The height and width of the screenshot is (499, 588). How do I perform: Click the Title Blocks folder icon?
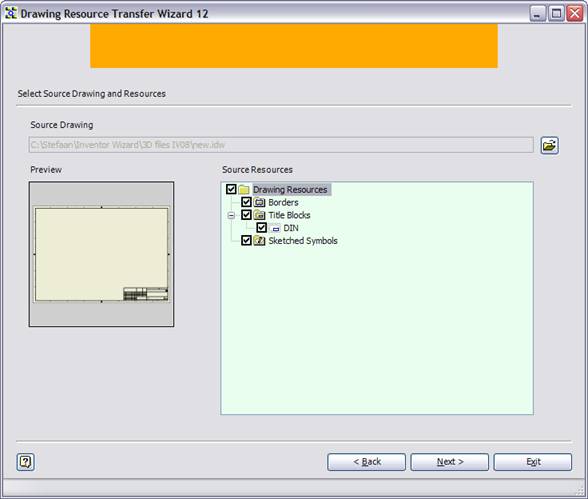coord(259,215)
